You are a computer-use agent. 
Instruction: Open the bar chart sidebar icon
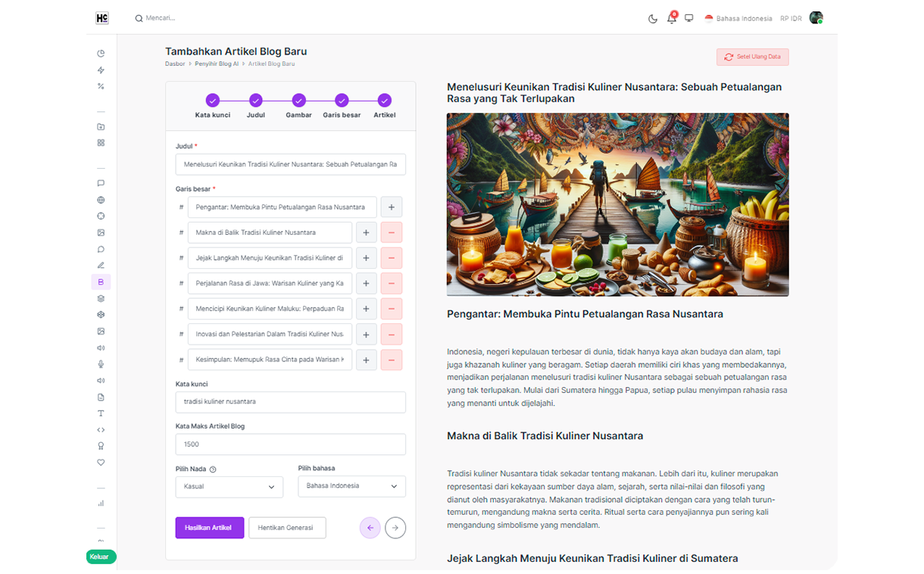pos(101,503)
